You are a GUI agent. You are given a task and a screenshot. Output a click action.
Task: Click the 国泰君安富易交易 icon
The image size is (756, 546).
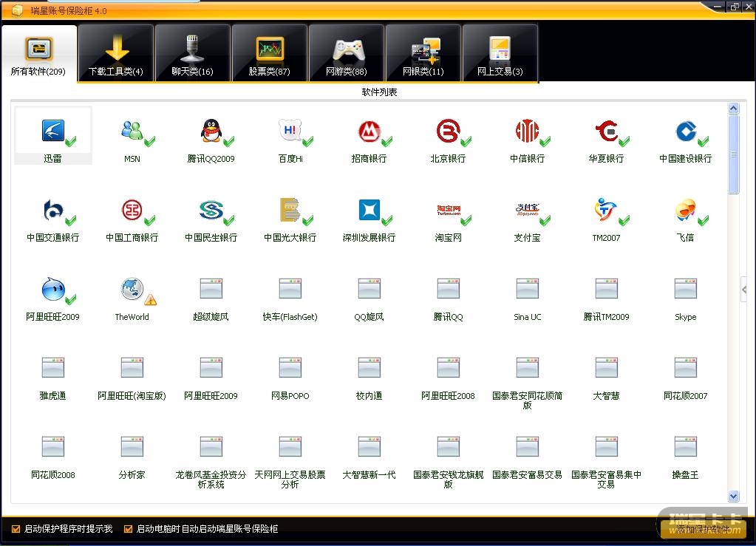pyautogui.click(x=528, y=447)
